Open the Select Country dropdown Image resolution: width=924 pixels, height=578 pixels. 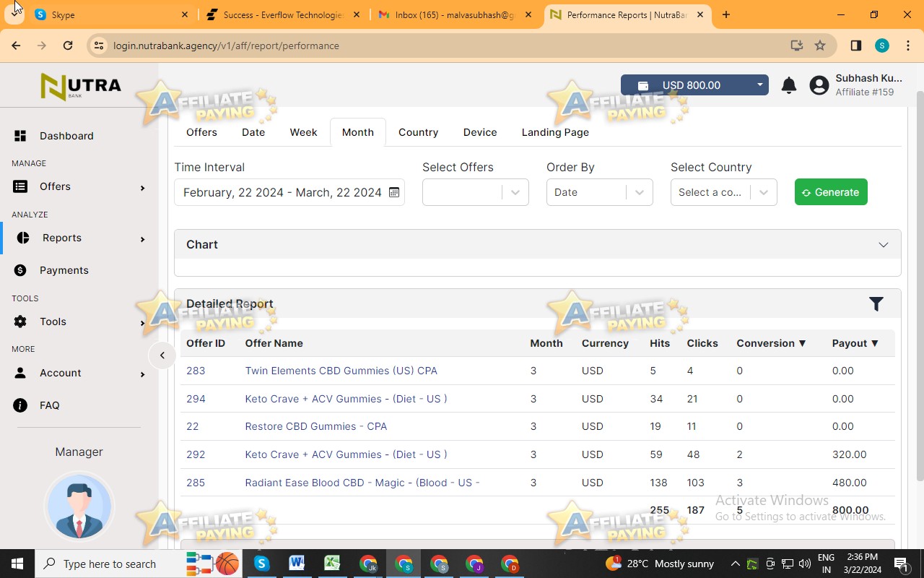tap(724, 192)
